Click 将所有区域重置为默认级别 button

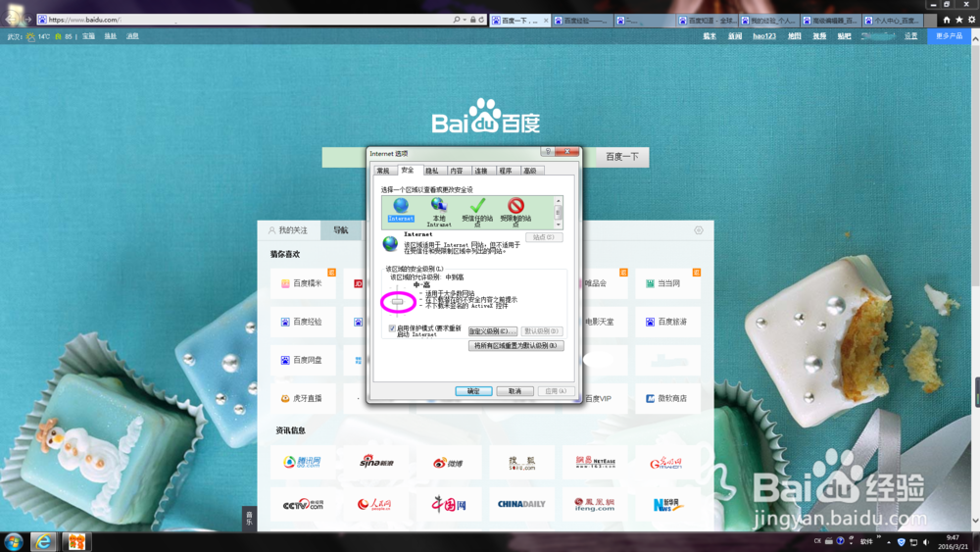516,346
